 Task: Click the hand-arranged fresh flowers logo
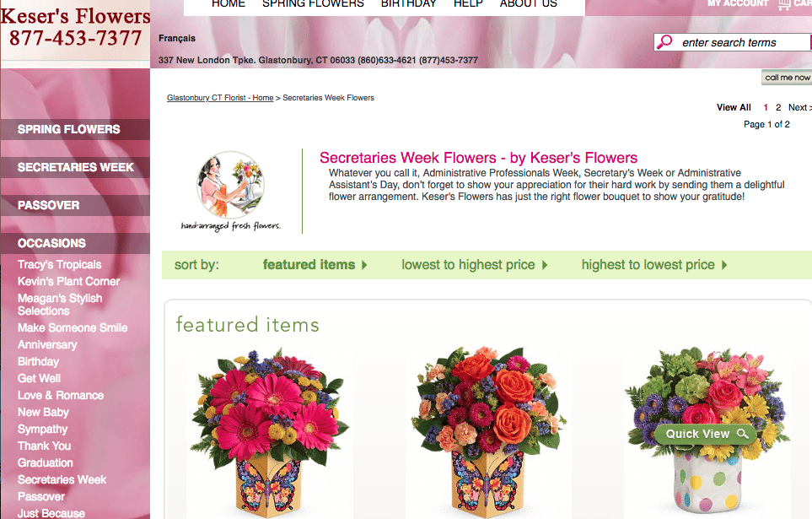tap(231, 192)
